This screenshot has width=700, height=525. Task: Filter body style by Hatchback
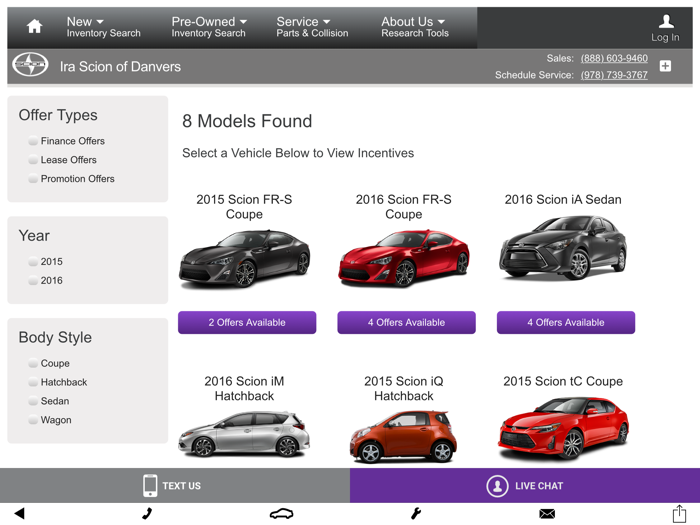(x=58, y=382)
